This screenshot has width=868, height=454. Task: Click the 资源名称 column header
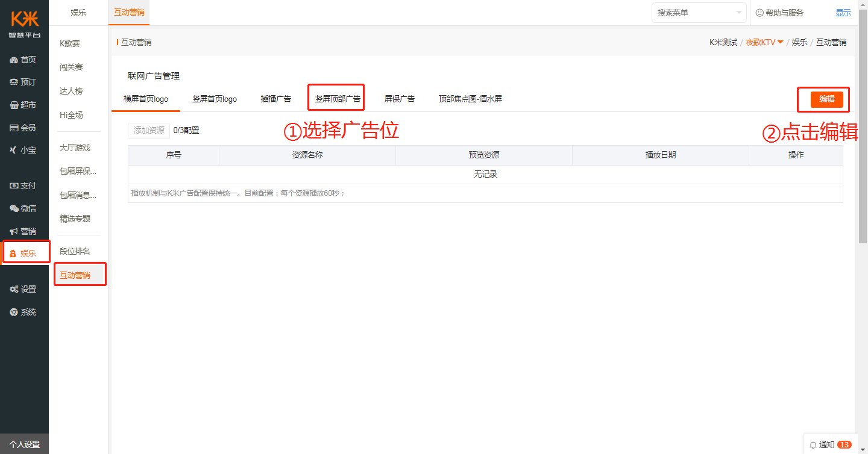click(x=307, y=155)
